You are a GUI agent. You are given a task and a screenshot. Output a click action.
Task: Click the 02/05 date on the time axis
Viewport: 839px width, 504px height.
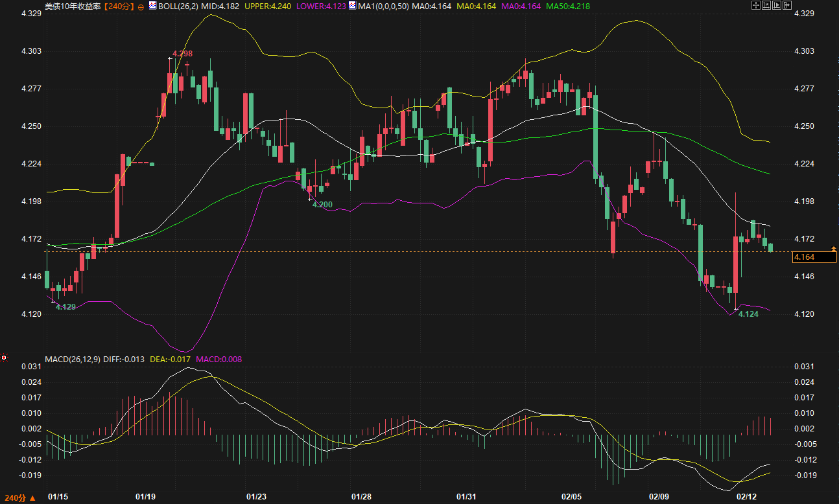pyautogui.click(x=571, y=497)
